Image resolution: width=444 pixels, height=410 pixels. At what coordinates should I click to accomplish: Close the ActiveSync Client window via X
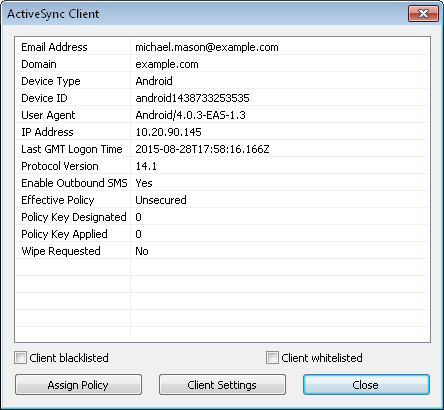[423, 14]
